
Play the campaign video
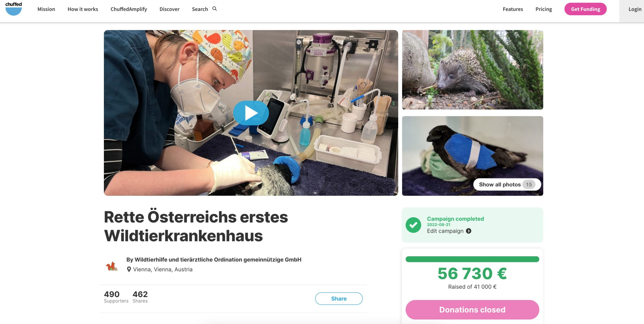pos(251,113)
